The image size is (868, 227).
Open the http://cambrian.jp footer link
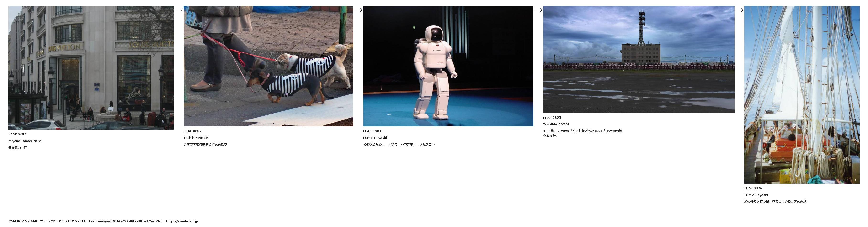pyautogui.click(x=182, y=221)
